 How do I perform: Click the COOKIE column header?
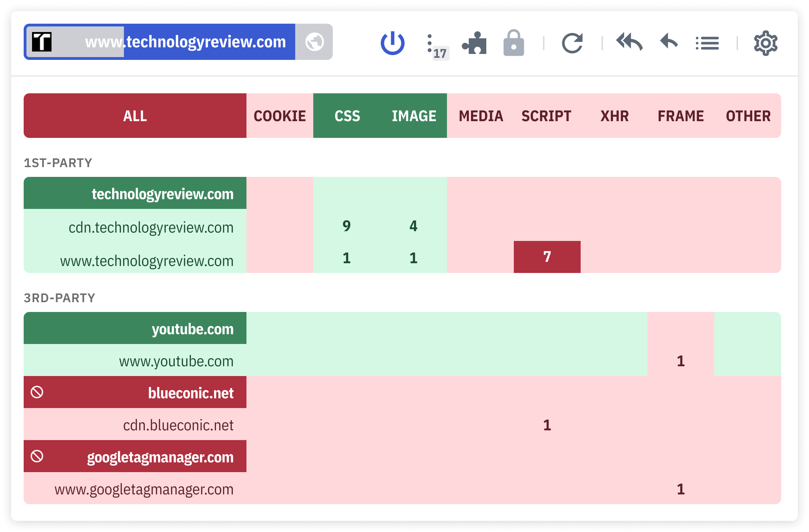[280, 116]
